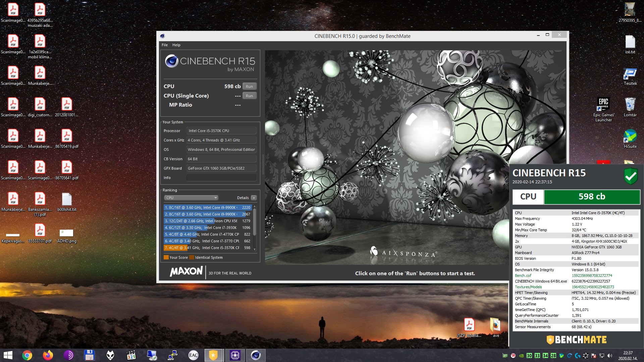The image size is (644, 362).
Task: Open izé.txt desktop file
Action: pyautogui.click(x=630, y=44)
